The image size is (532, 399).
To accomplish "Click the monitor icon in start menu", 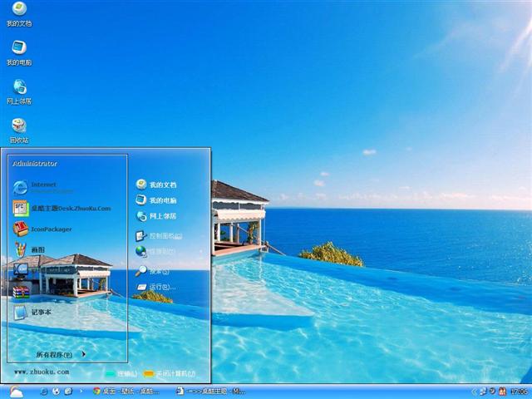I will (21, 270).
